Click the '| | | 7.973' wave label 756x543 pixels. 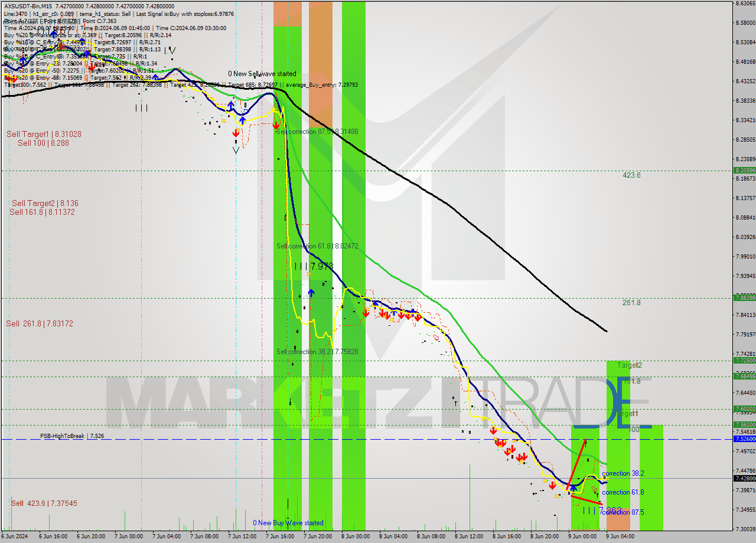click(x=314, y=266)
